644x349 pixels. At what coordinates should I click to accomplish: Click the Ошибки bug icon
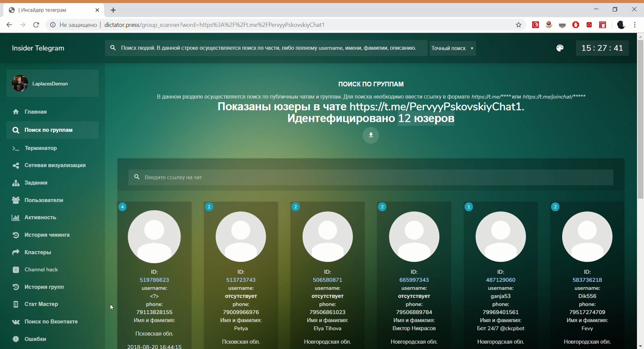[16, 339]
